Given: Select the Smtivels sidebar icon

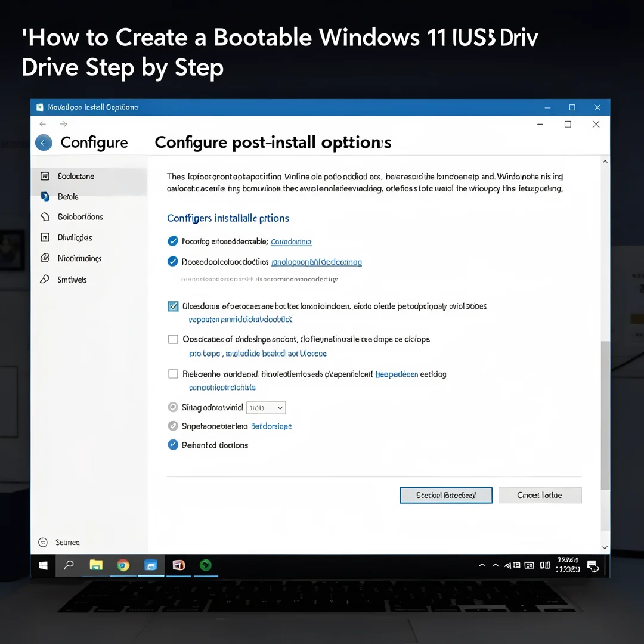Looking at the screenshot, I should click(45, 279).
